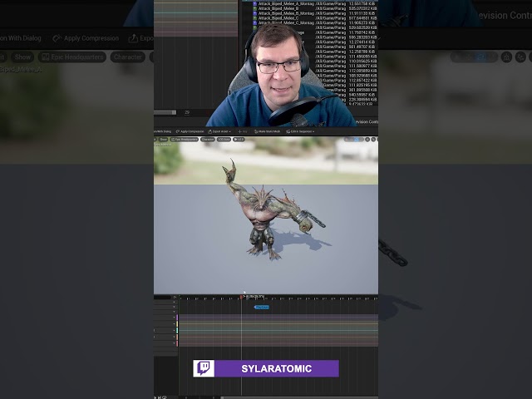This screenshot has height=399, width=532.
Task: Click Apply Compression in the sharp toolbar
Action: 190,131
